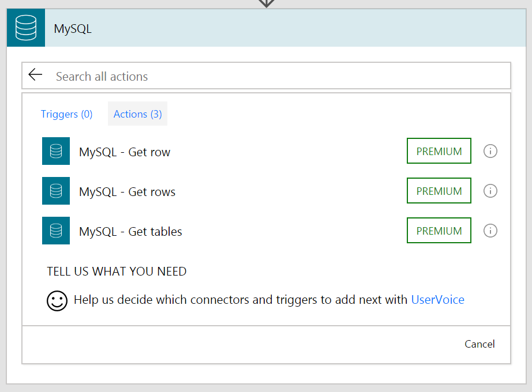Select the MySQL - Get row action
532x392 pixels.
coord(125,151)
